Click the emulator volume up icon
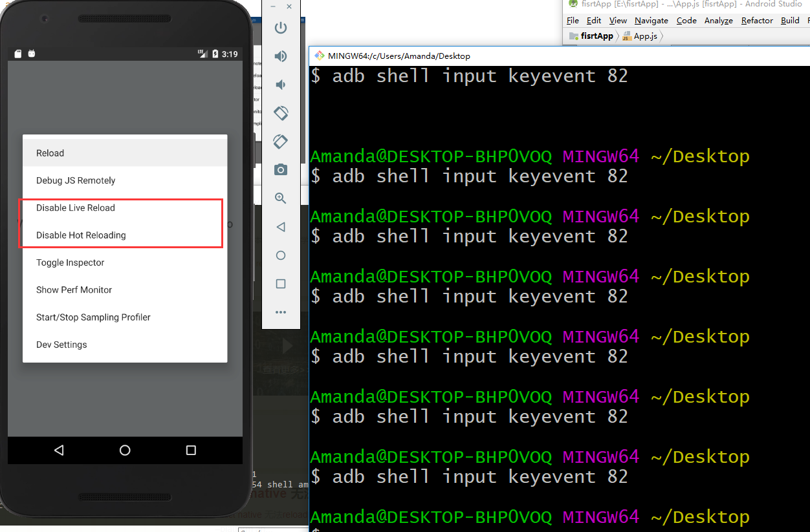 pos(281,56)
